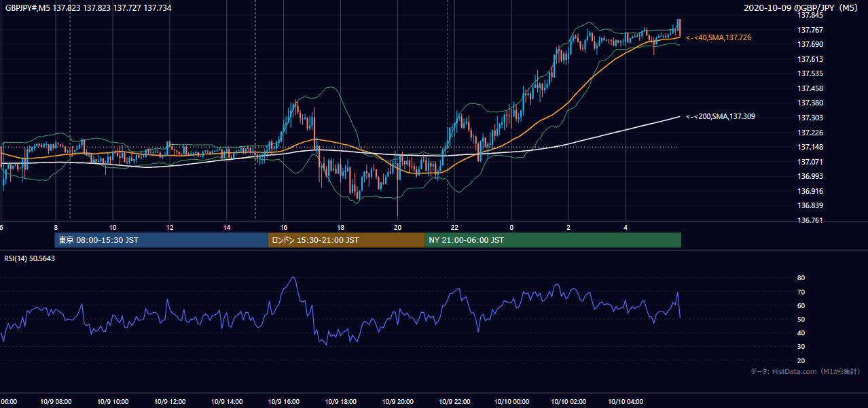Click RSI axis level 40
Image resolution: width=868 pixels, height=408 pixels.
point(801,333)
